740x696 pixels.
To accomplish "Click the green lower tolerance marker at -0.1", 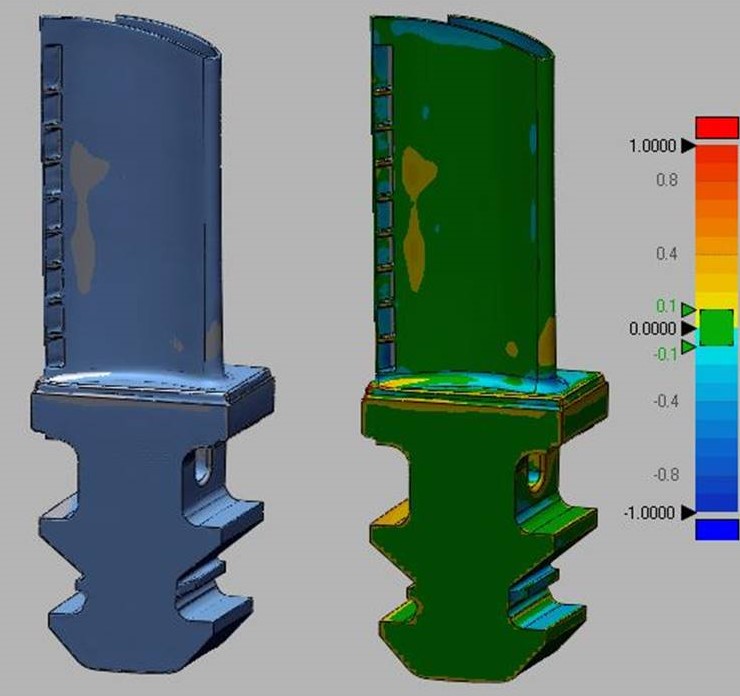I will point(689,348).
